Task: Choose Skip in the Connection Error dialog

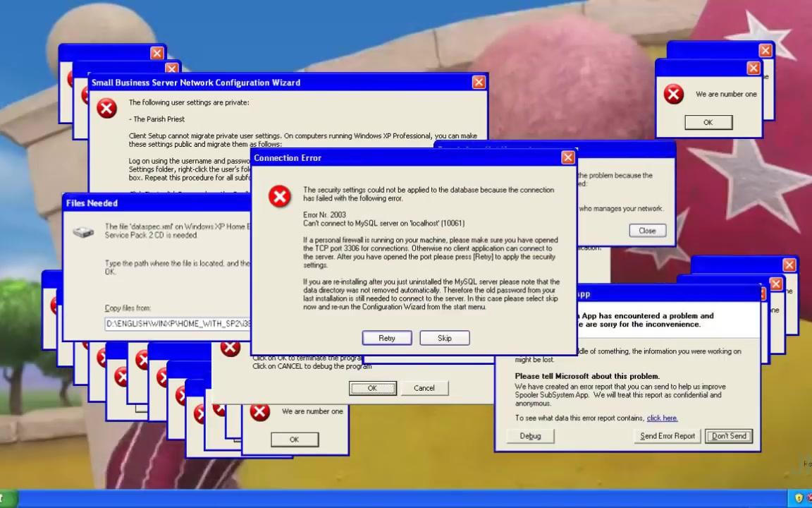Action: click(444, 338)
